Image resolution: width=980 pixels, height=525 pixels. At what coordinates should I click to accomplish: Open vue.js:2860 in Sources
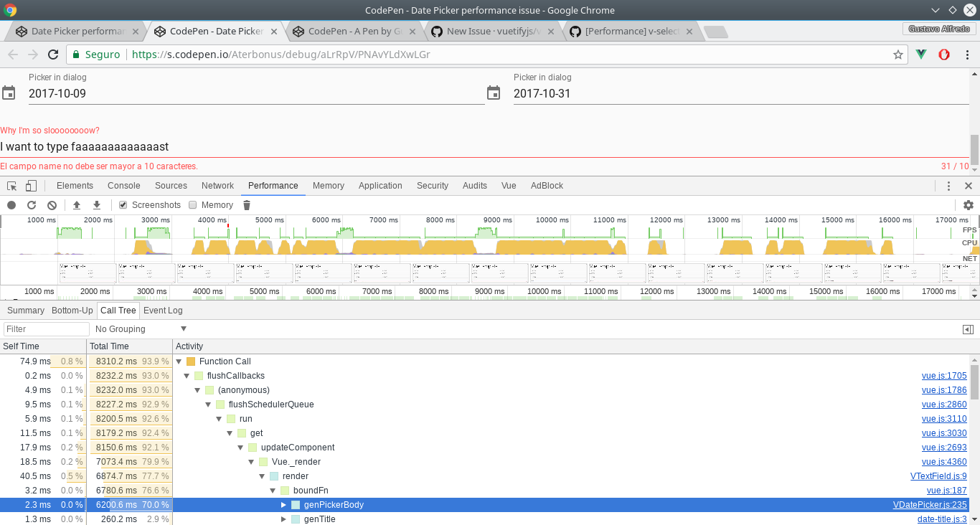944,404
